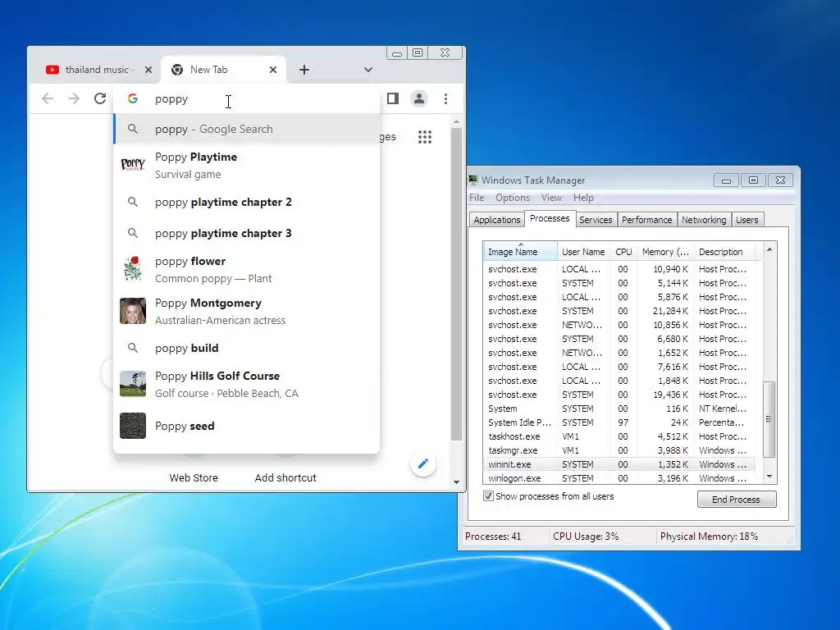Click Add shortcut on New Tab page
840x630 pixels.
tap(285, 478)
